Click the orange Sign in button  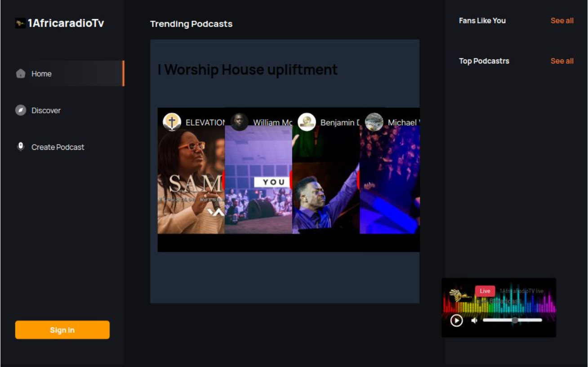click(x=62, y=330)
